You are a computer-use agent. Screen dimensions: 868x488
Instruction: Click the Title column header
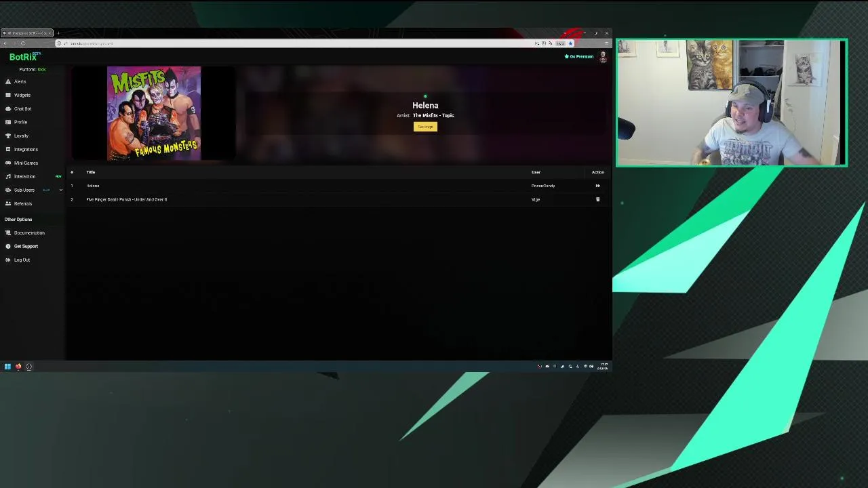[91, 172]
